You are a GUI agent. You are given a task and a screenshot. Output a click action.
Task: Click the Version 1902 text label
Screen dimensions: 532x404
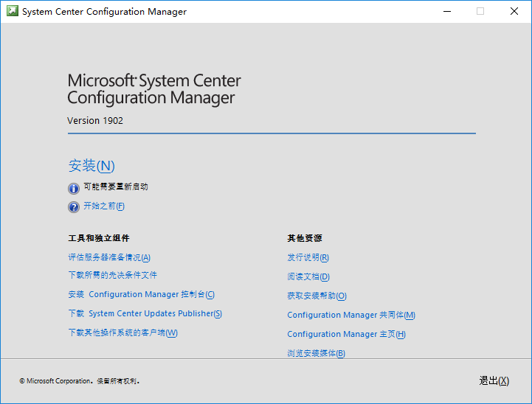coord(95,121)
